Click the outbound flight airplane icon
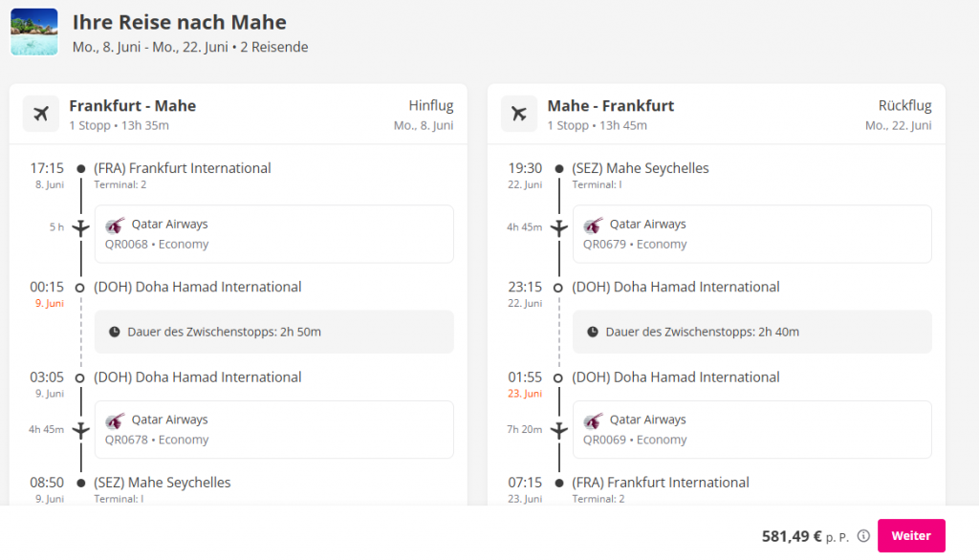 40,114
